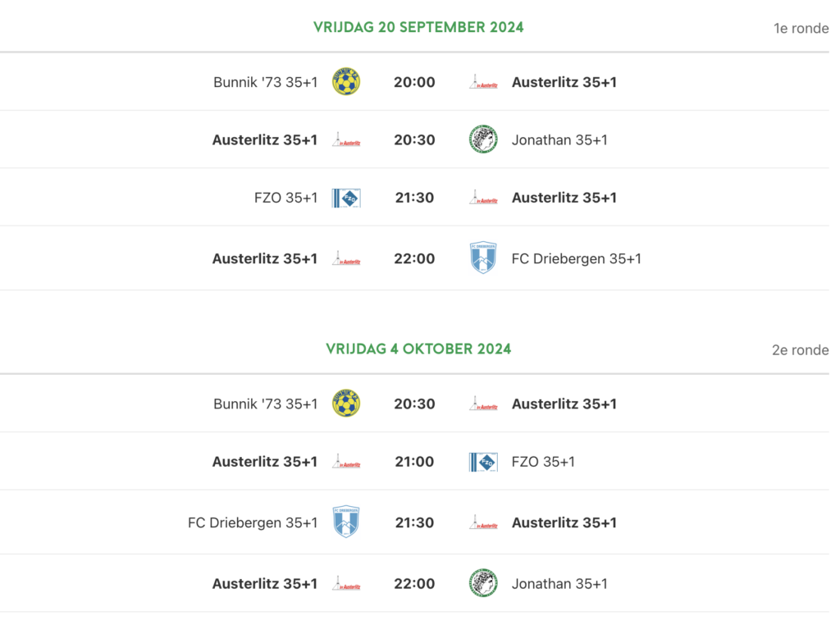The image size is (840, 634).
Task: Click the 20:00 kickoff time on 20 September
Action: click(x=414, y=82)
